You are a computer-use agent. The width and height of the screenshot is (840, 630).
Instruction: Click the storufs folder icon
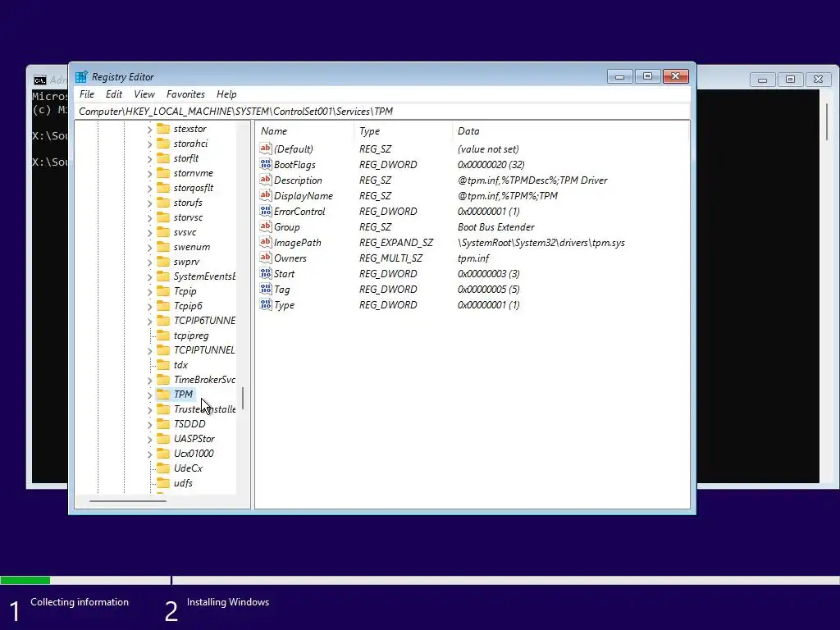tap(163, 203)
